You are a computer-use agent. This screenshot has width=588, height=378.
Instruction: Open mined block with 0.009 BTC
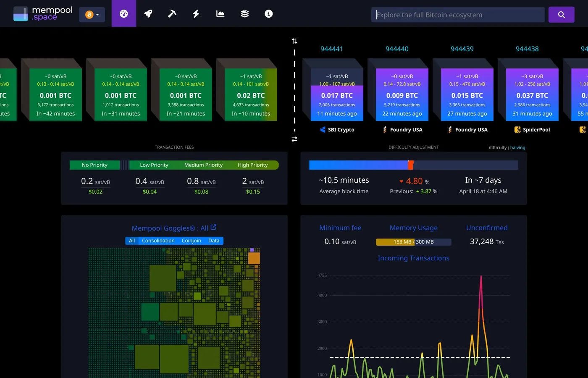click(x=402, y=94)
